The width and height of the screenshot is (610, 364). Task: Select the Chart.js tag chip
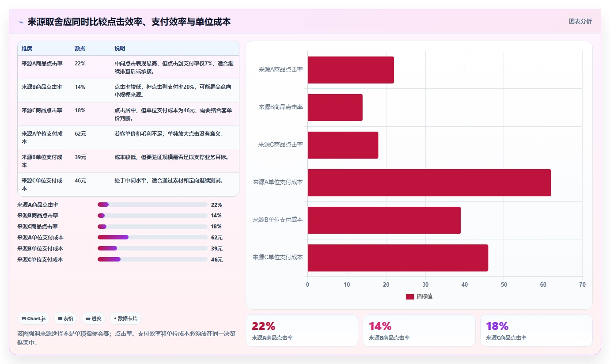tap(34, 318)
